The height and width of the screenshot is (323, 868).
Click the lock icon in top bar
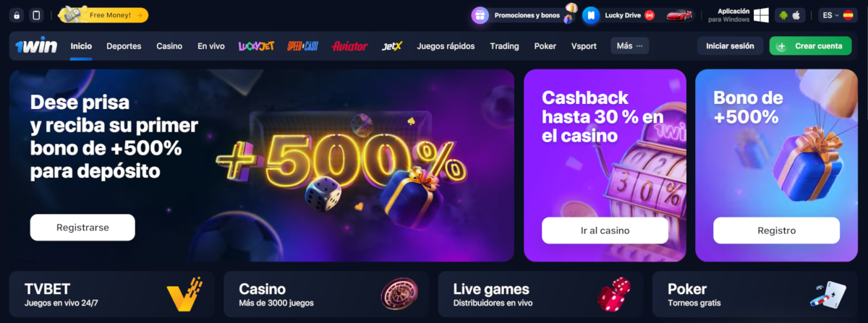pos(17,15)
